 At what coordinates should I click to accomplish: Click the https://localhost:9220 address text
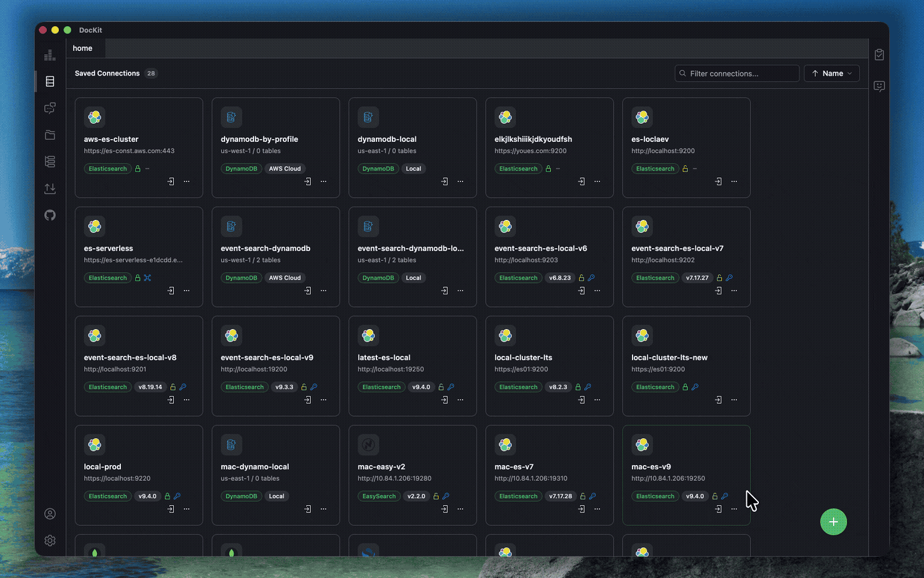[x=117, y=478]
